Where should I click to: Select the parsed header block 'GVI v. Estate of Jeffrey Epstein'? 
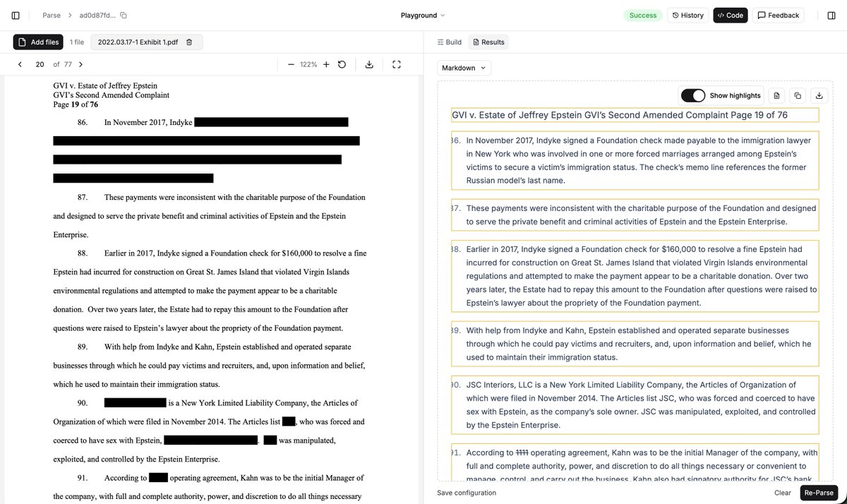coord(635,115)
